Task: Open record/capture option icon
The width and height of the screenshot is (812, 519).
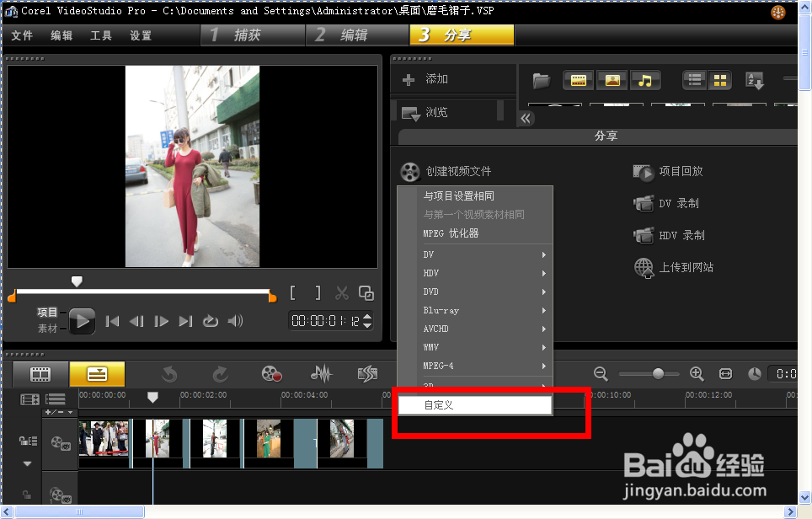Action: 271,374
